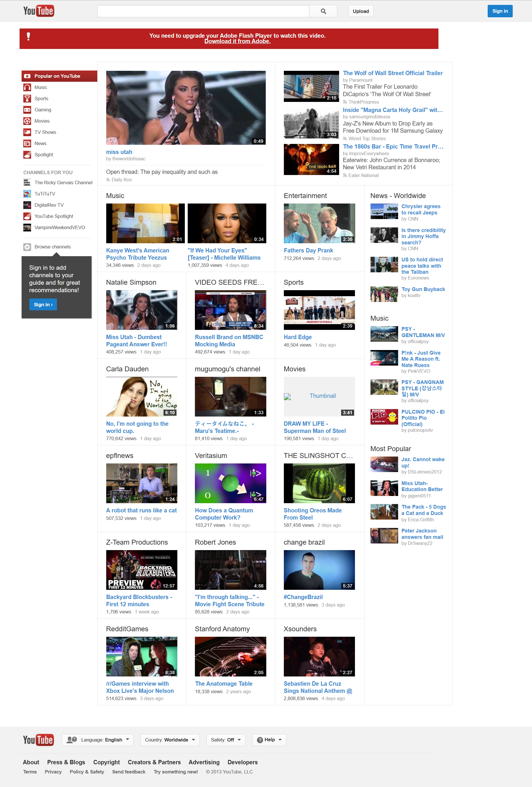The width and height of the screenshot is (532, 787).
Task: Select Popular on YouTube menu item
Action: point(59,76)
